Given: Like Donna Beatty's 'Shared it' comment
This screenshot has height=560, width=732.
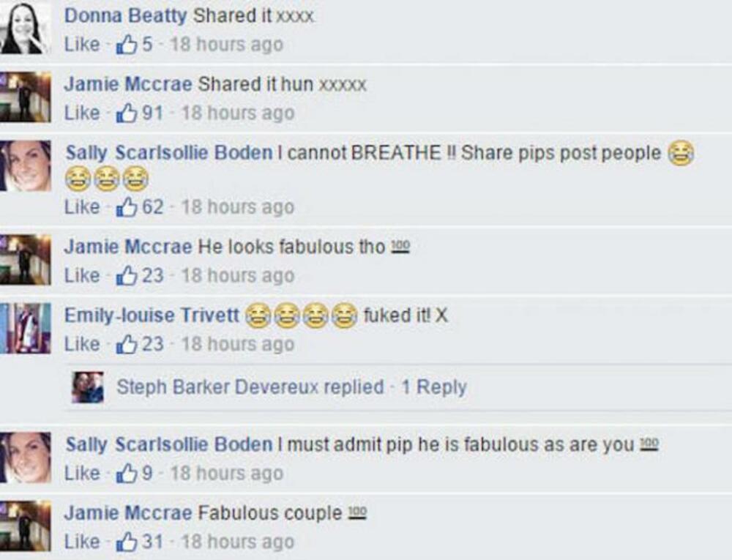Looking at the screenshot, I should 82,45.
